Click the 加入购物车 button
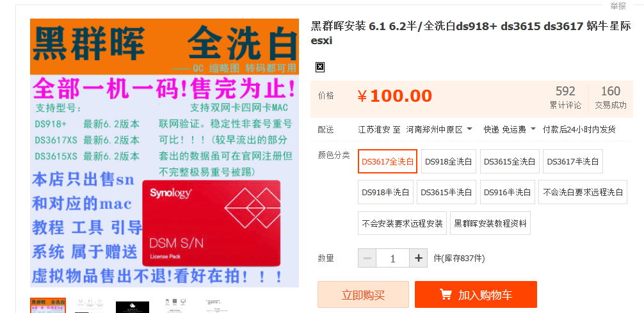This screenshot has height=313, width=644. click(x=476, y=294)
